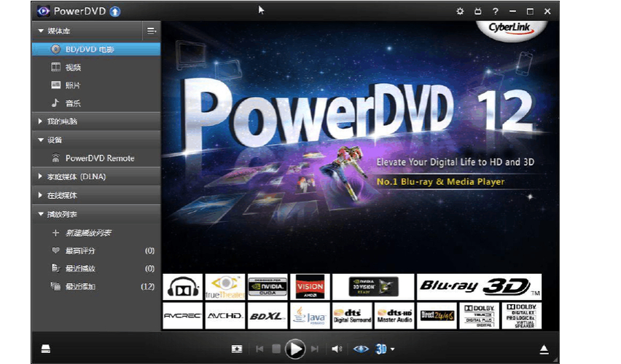Skip to previous chapter
The width and height of the screenshot is (621, 364).
259,349
